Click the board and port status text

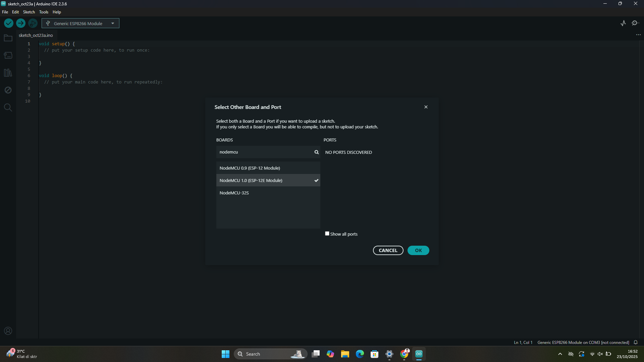click(583, 342)
